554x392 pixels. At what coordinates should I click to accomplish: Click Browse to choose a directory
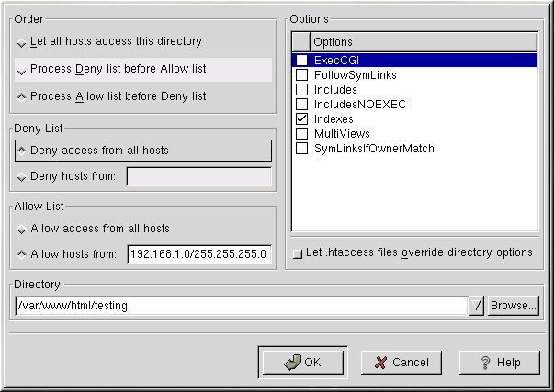point(513,306)
